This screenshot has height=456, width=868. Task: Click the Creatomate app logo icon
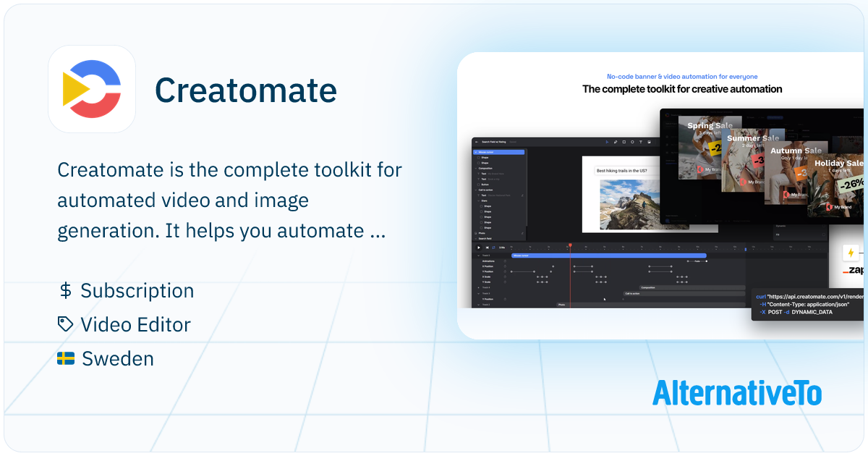pyautogui.click(x=91, y=88)
